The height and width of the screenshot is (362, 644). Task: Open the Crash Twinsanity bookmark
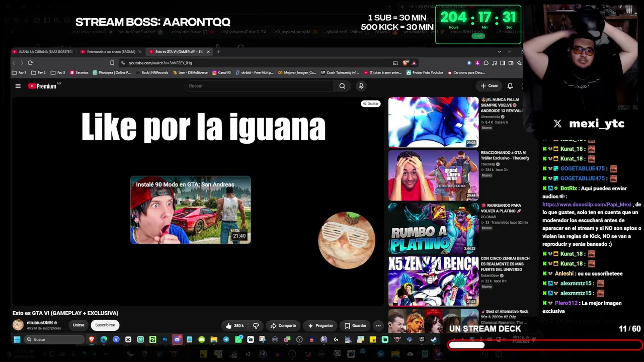point(340,73)
